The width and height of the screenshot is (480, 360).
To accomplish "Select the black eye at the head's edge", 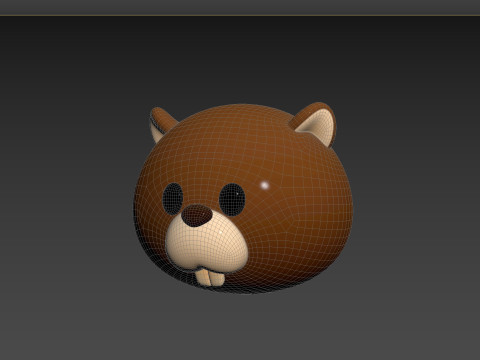I will 173,199.
